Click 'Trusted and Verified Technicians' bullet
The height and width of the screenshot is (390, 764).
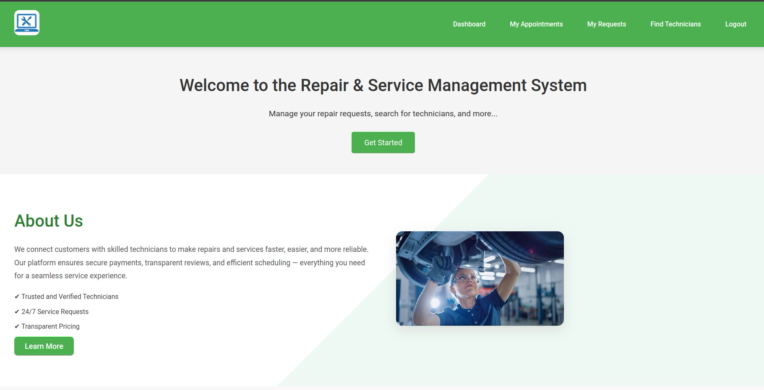pos(66,296)
